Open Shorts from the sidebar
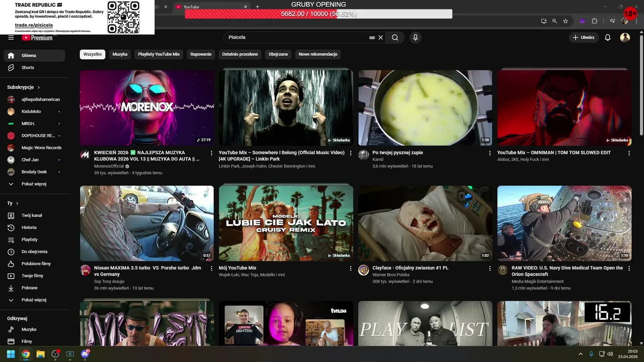 34,67
